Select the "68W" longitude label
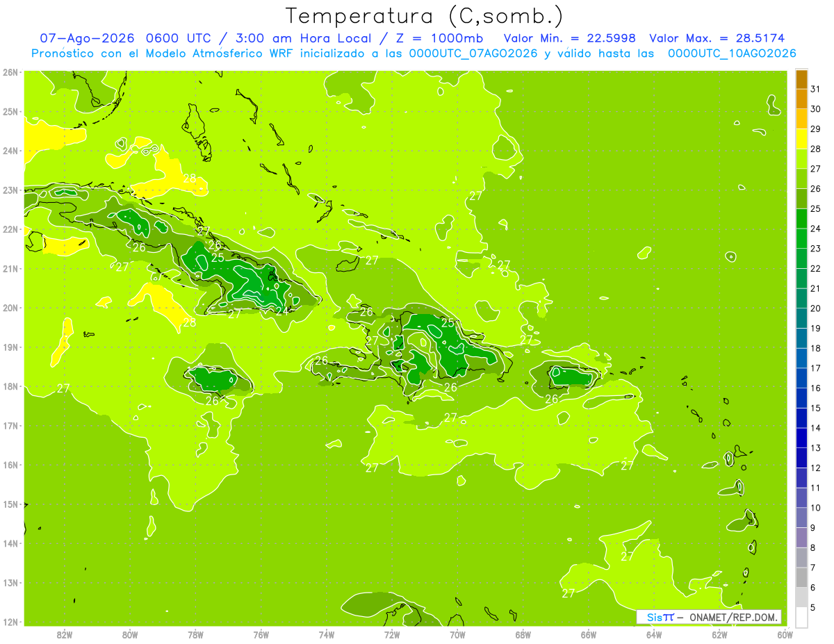Screen dimensions: 834x644 pos(523,635)
